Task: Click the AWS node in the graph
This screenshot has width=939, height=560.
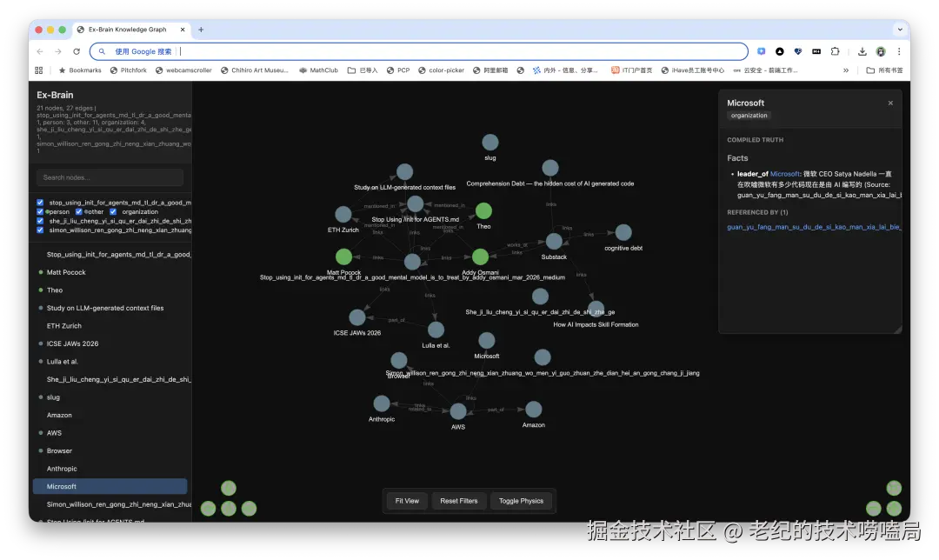Action: (x=458, y=410)
